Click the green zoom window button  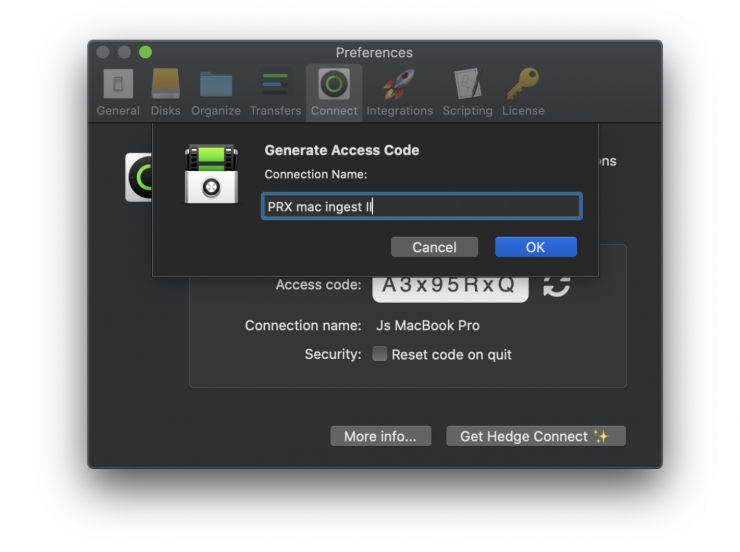tap(146, 52)
